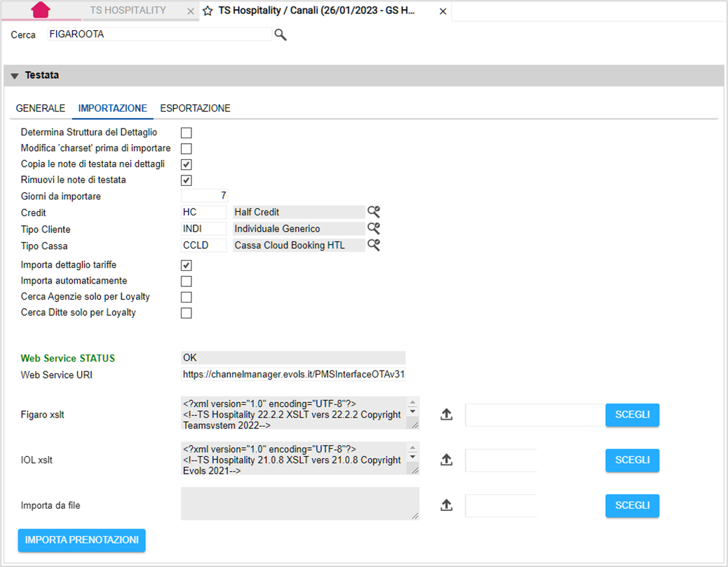Enable Cerca Ditte solo per Loyalty
Viewport: 728px width, 567px height.
[186, 313]
